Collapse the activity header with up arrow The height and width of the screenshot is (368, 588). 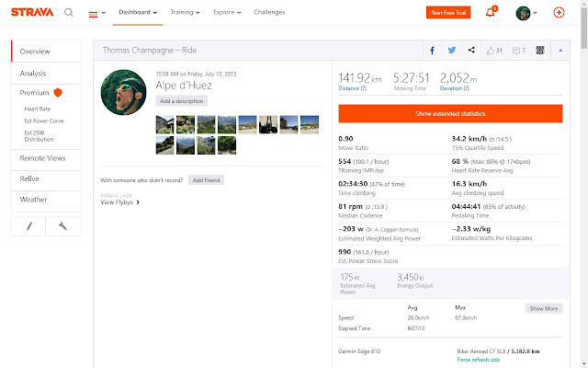pos(560,50)
